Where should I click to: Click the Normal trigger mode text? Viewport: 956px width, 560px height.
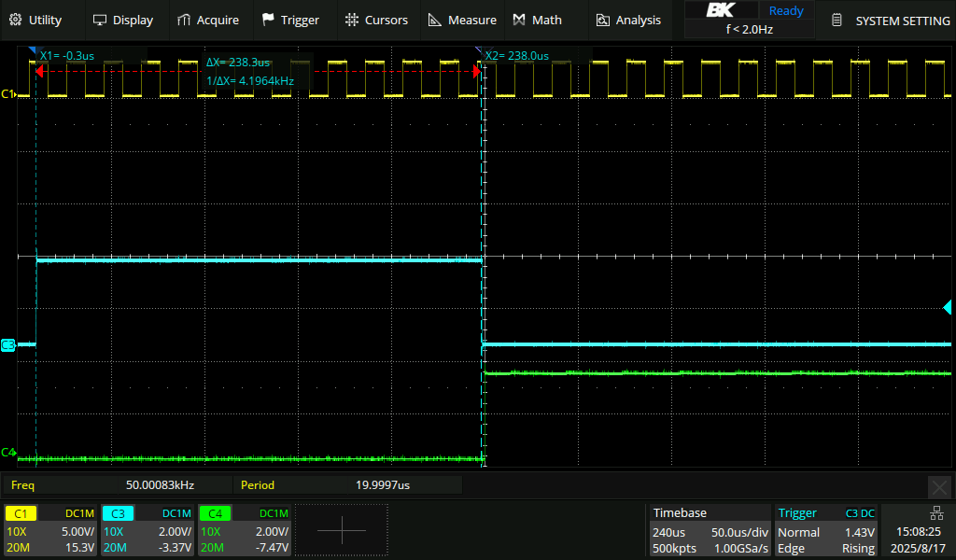[799, 532]
